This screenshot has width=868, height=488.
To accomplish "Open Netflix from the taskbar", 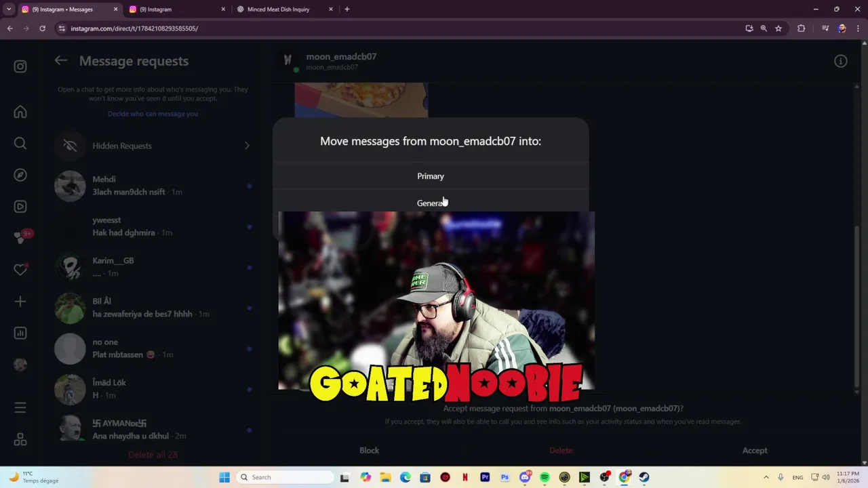I will click(465, 477).
